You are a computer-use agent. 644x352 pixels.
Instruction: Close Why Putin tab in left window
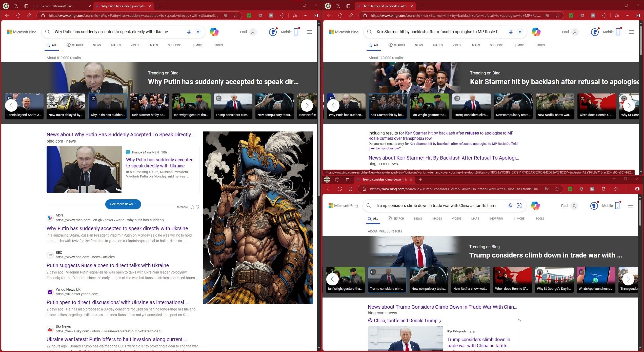150,6
